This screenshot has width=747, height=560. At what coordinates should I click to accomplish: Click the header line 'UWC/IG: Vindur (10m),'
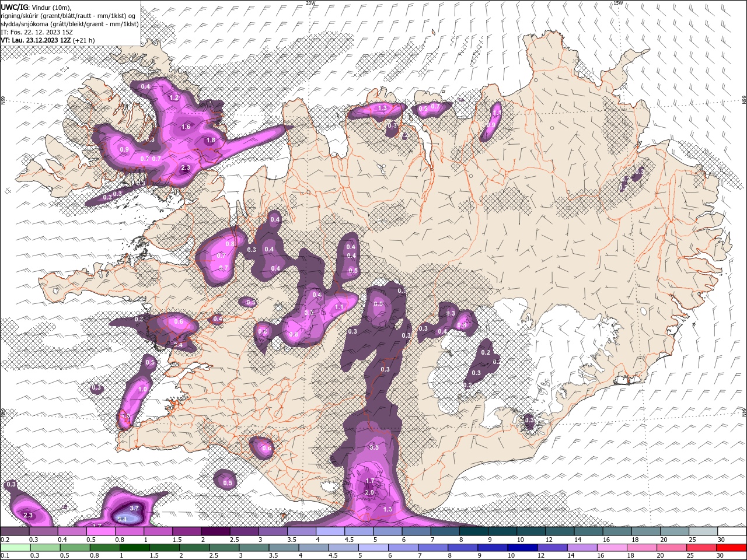point(36,6)
